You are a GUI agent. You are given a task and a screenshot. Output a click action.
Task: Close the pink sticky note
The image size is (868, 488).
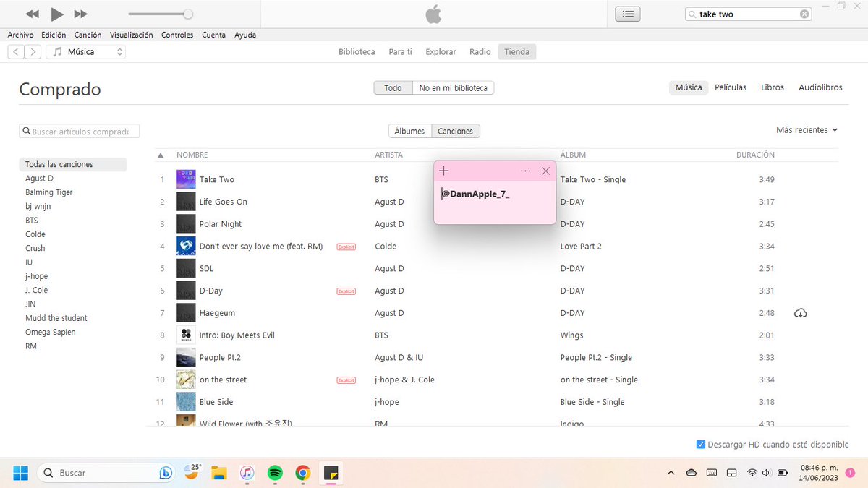point(545,171)
